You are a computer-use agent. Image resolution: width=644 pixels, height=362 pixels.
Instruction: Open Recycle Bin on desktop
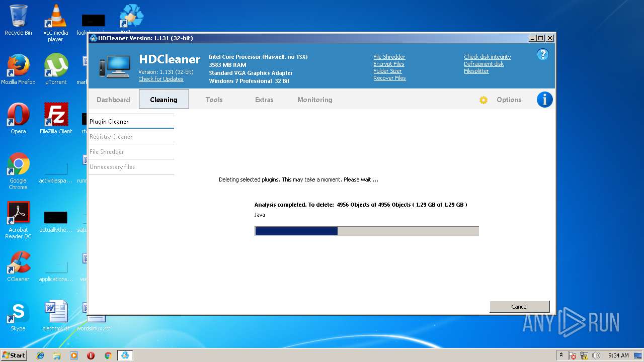(18, 20)
